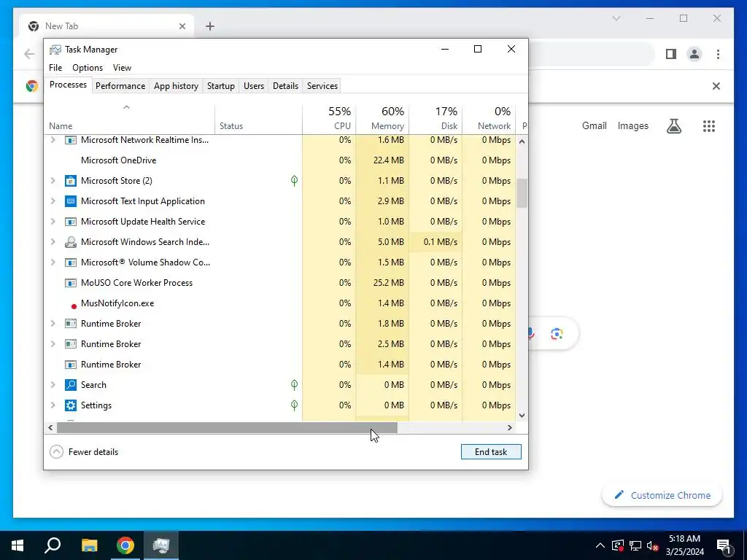Screen dimensions: 747x560
Task: Expand the Settings process row
Action: coord(53,405)
